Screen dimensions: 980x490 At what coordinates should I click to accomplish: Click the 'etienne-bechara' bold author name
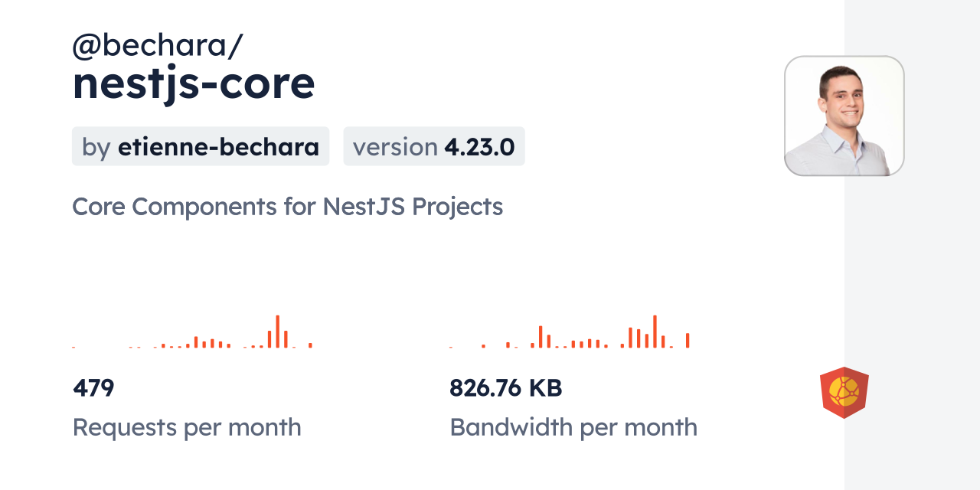tap(218, 146)
